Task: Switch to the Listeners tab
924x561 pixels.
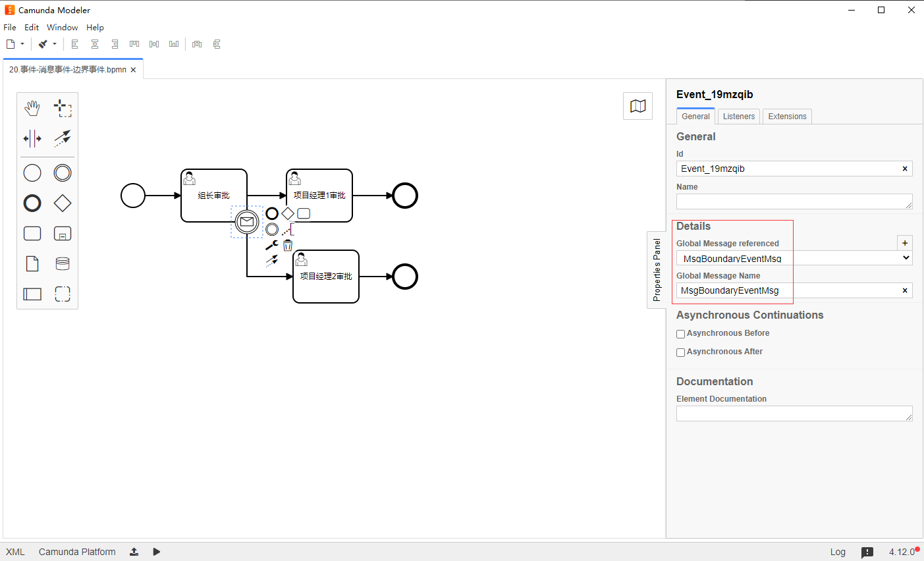Action: click(739, 117)
